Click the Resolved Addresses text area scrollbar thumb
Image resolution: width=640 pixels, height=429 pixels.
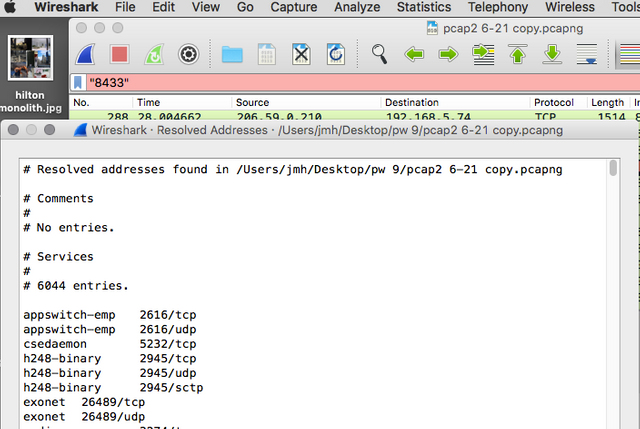coord(613,168)
